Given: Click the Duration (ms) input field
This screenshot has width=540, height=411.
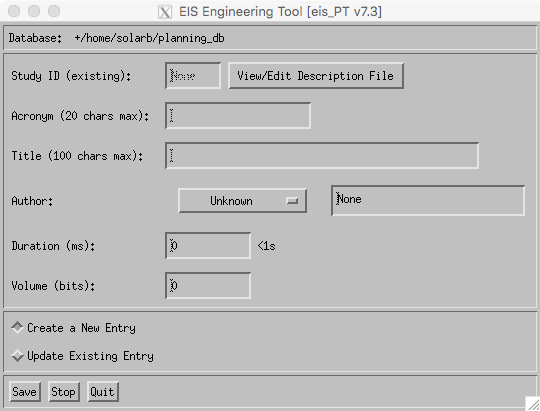Looking at the screenshot, I should pos(208,246).
